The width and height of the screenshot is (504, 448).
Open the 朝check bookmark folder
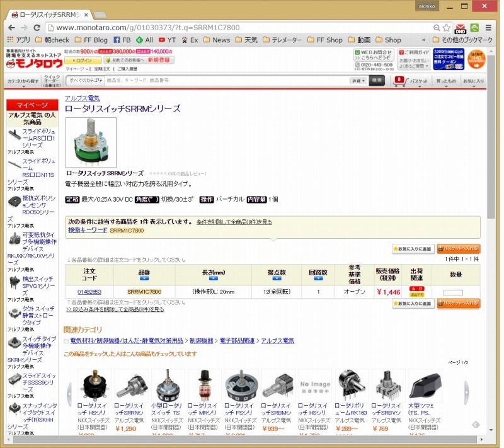52,40
